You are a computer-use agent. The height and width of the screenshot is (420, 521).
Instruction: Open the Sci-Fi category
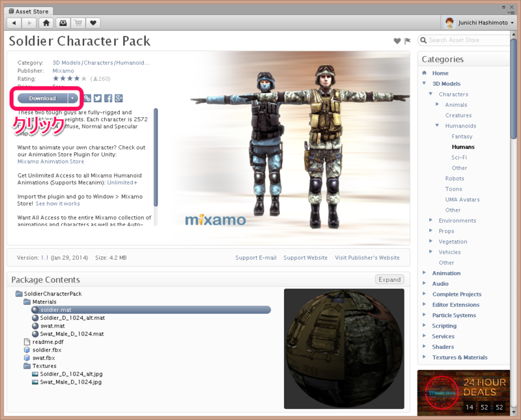[x=459, y=158]
